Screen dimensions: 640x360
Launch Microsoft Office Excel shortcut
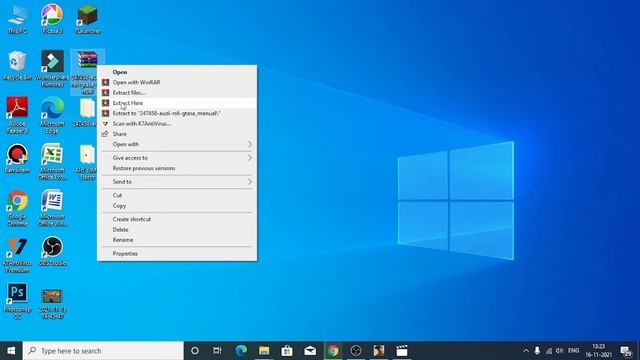(52, 162)
